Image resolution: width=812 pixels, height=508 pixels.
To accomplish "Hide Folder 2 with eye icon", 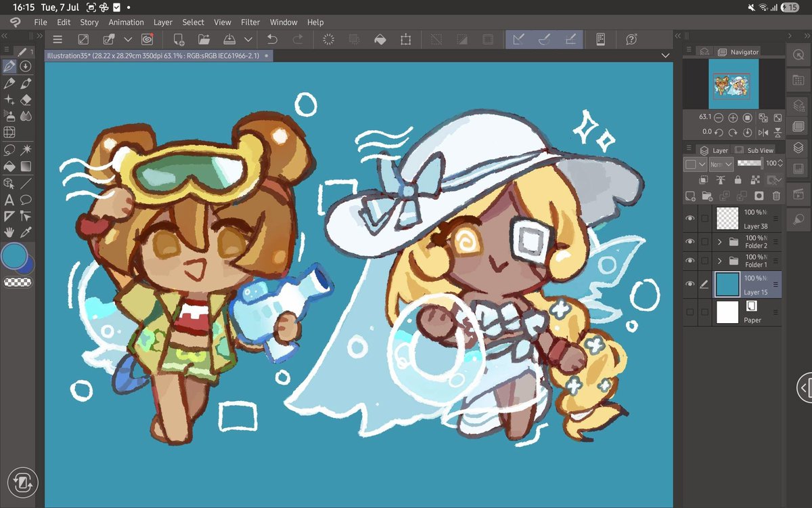I will tap(690, 242).
